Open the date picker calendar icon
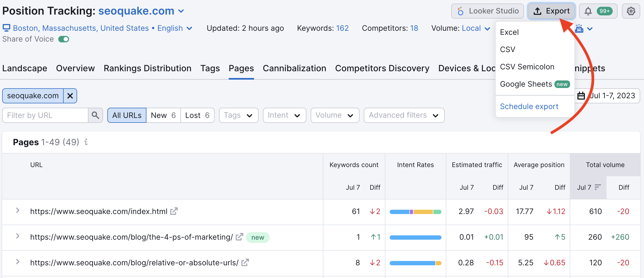Screen dimensions: 644x278 point(581,96)
